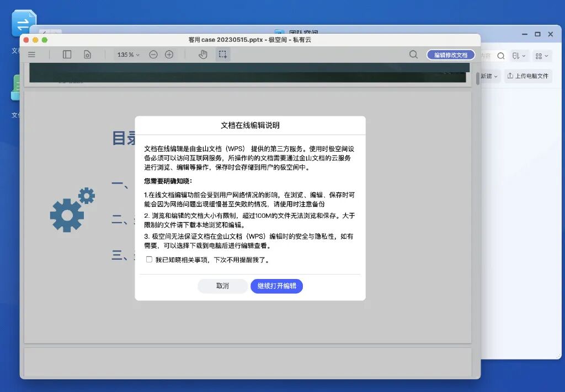Click the dialog title 文档在线编辑说明
This screenshot has height=392, width=565.
[x=250, y=125]
